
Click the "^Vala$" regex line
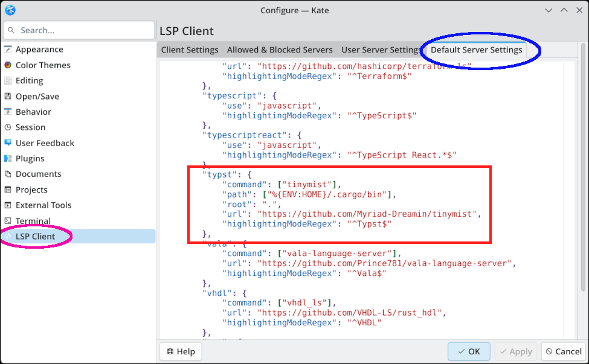pos(304,273)
